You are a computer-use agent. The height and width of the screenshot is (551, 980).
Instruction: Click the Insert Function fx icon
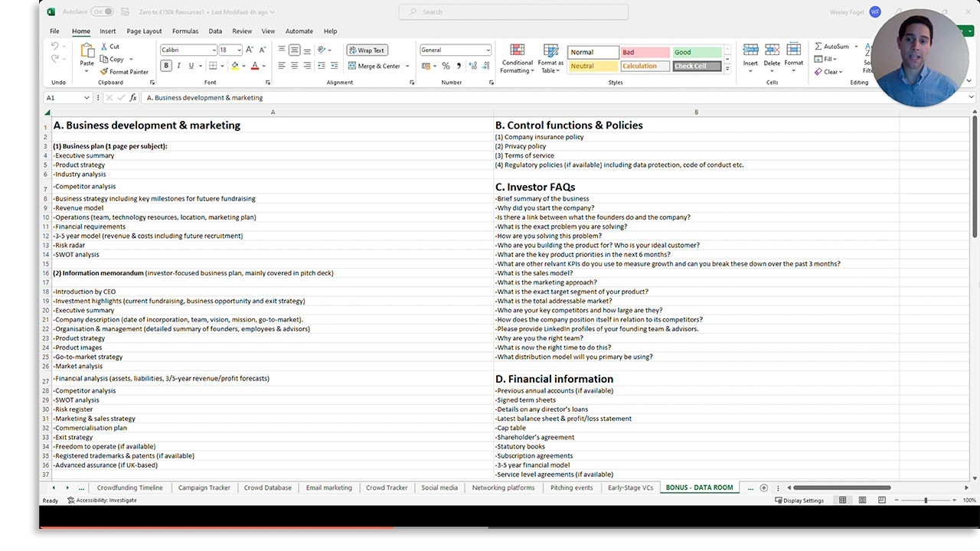[x=133, y=98]
